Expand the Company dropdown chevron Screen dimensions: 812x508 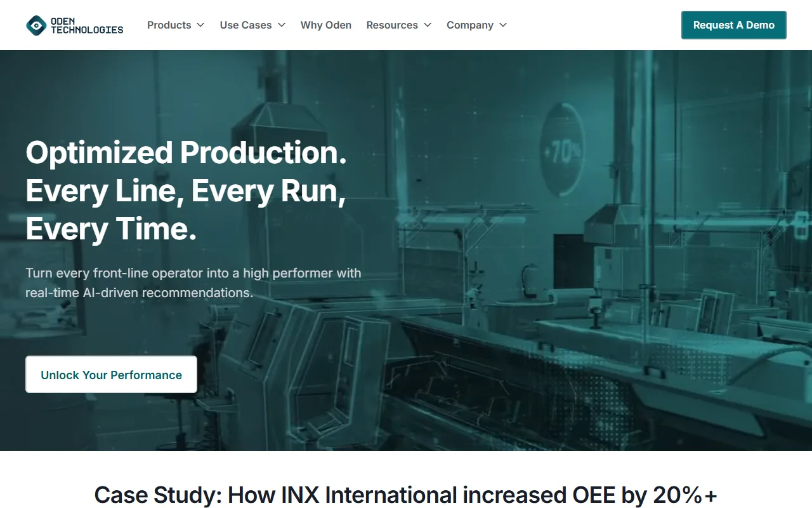503,25
